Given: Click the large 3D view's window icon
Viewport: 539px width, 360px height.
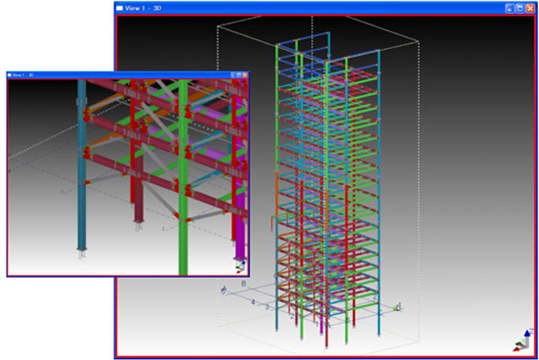Looking at the screenshot, I should pos(119,8).
